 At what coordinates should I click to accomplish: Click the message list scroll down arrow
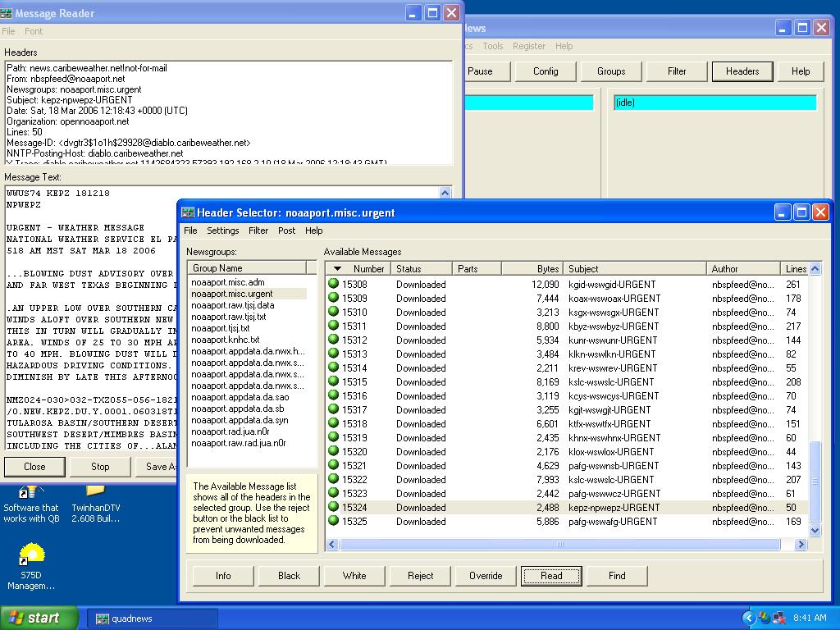(x=815, y=531)
